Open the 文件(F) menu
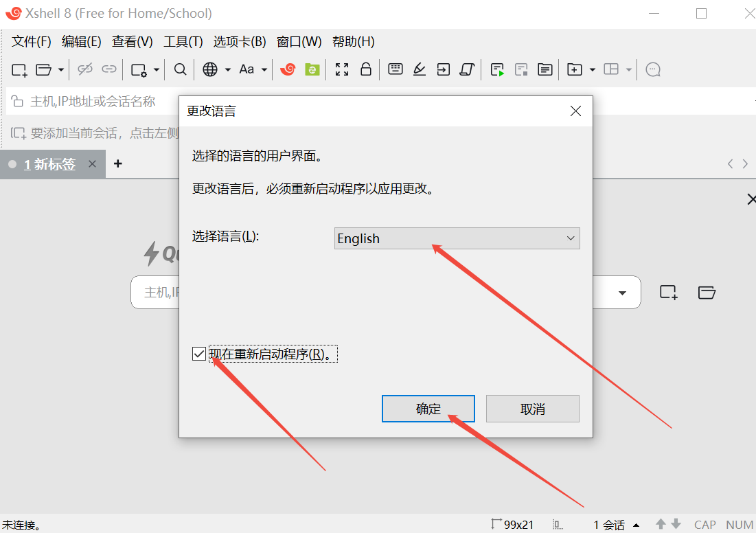 32,42
